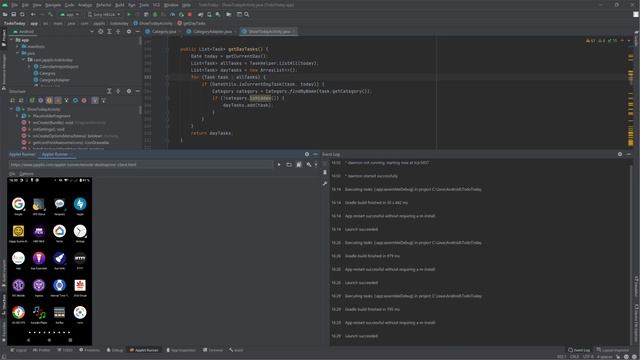Image resolution: width=640 pixels, height=360 pixels.
Task: Toggle Sort Alphabetically in Structure toolbar
Action: tap(21, 100)
